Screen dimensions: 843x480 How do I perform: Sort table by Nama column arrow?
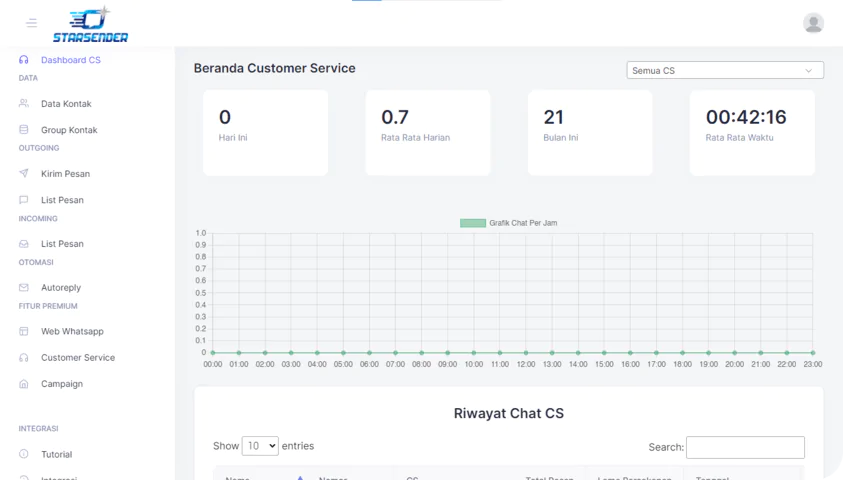(x=300, y=477)
